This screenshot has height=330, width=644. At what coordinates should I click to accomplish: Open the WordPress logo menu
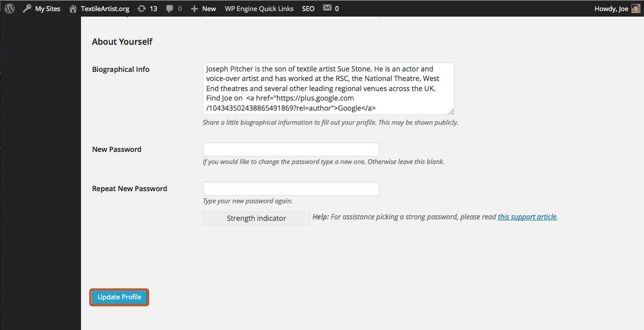pos(9,9)
